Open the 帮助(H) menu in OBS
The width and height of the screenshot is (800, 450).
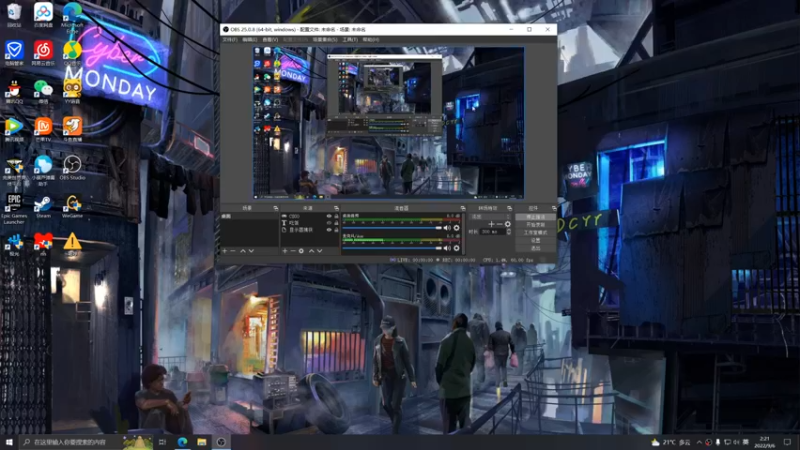(371, 39)
